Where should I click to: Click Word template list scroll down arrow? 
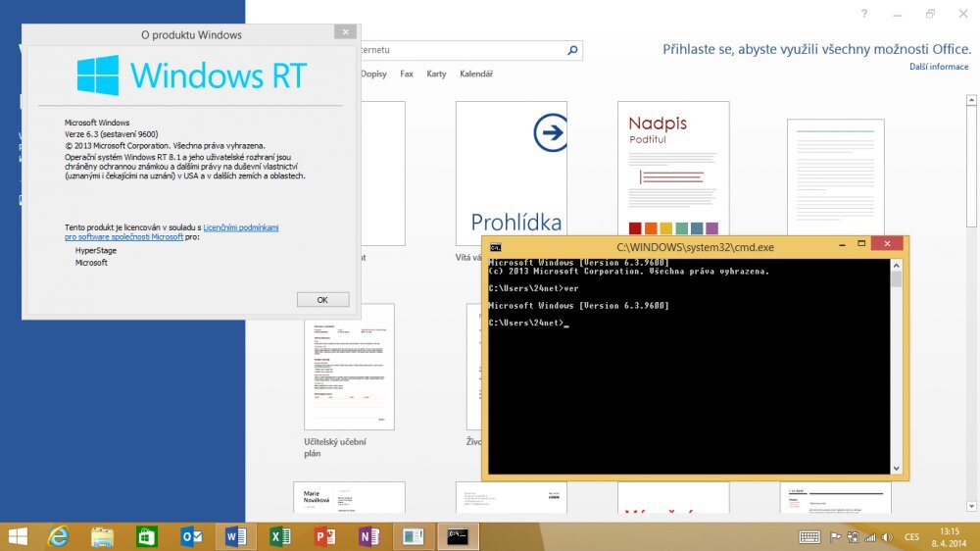coord(971,506)
